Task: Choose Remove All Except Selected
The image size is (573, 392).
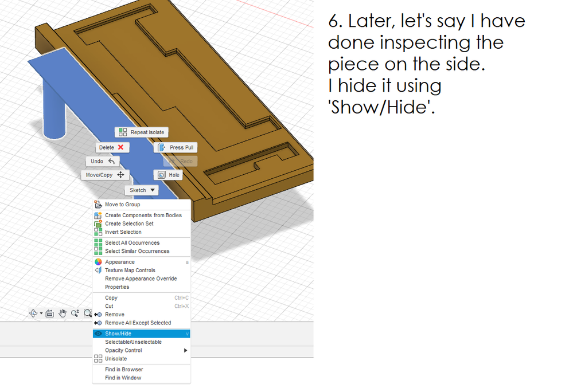Action: pos(142,323)
